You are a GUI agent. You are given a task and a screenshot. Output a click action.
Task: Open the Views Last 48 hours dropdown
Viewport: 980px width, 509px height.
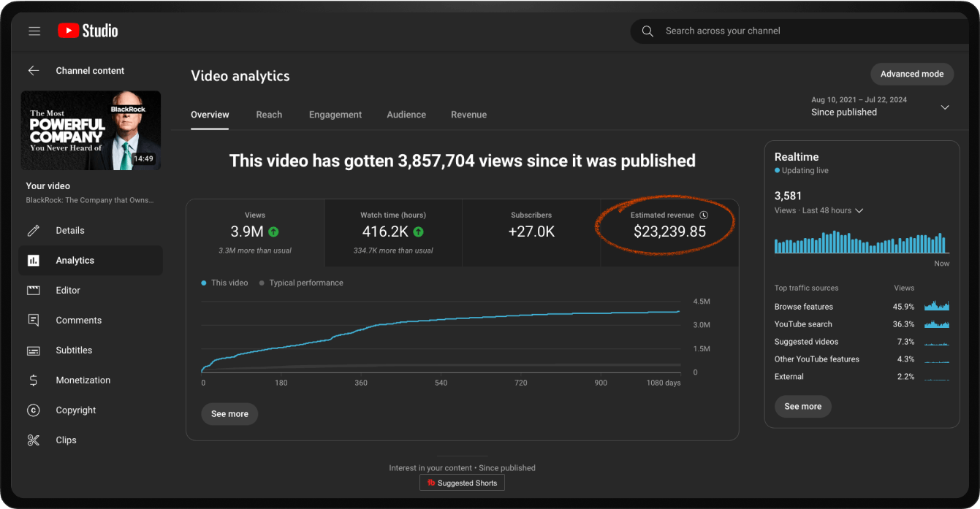[819, 210]
